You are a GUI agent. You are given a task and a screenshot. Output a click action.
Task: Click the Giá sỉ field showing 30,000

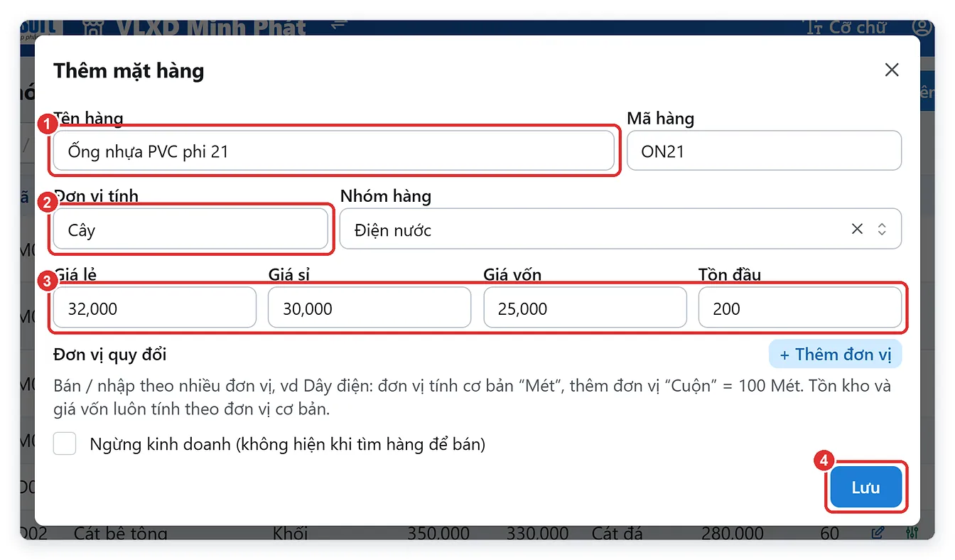coord(369,308)
